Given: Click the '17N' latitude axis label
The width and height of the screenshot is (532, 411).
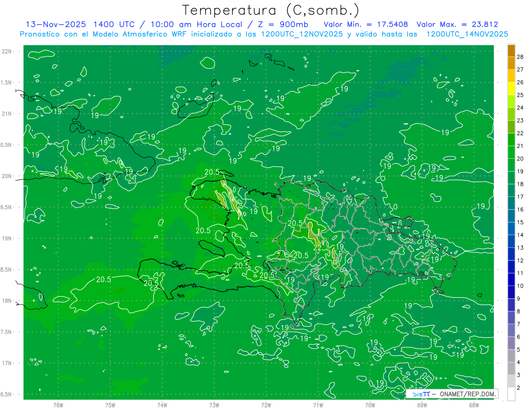Looking at the screenshot, I should pyautogui.click(x=6, y=363).
